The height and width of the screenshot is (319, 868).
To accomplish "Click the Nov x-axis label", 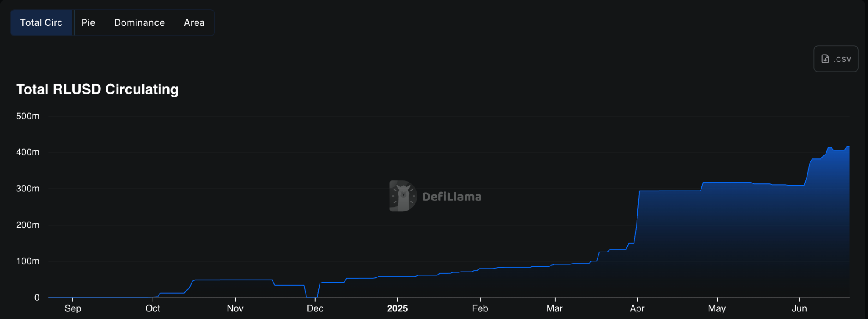I will pyautogui.click(x=235, y=308).
